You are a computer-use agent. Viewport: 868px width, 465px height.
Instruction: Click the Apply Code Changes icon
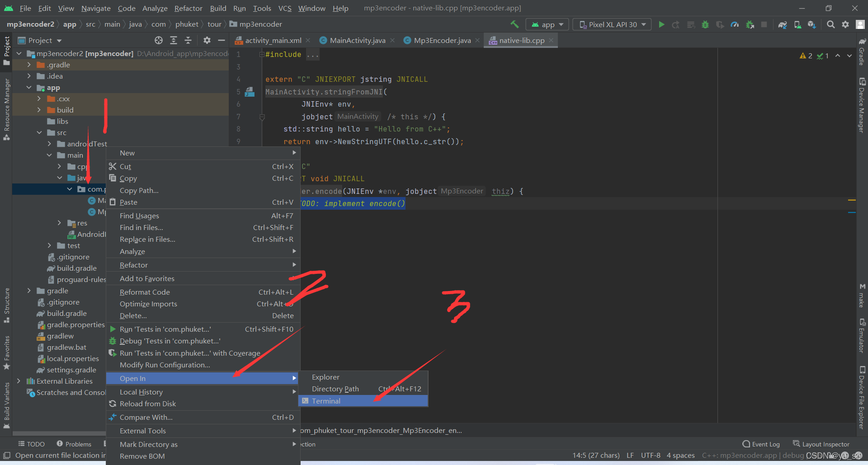pyautogui.click(x=691, y=24)
